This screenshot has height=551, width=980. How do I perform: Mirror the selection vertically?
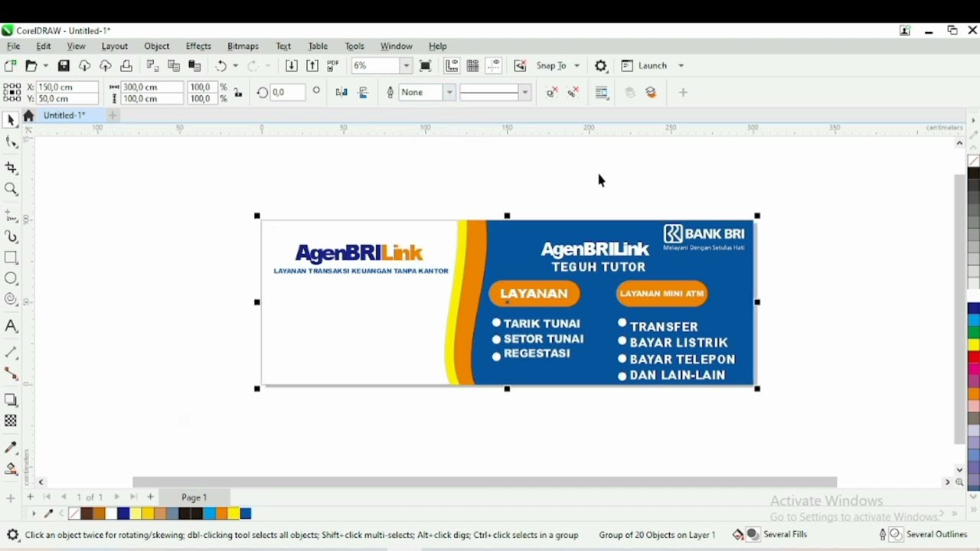point(363,93)
